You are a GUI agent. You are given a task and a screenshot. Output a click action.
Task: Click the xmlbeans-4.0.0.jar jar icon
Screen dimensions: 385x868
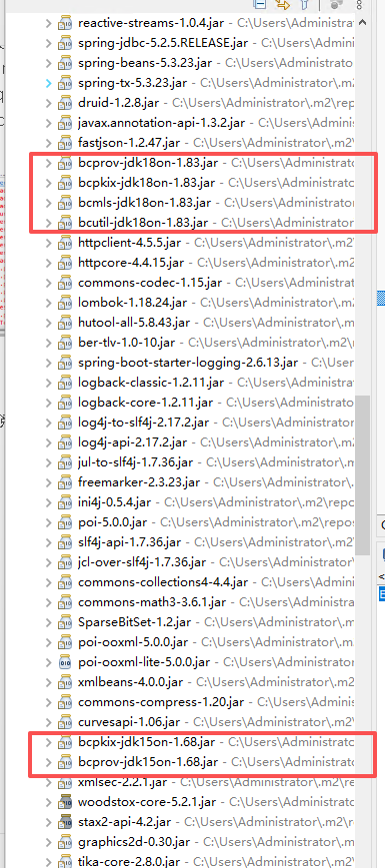click(65, 682)
